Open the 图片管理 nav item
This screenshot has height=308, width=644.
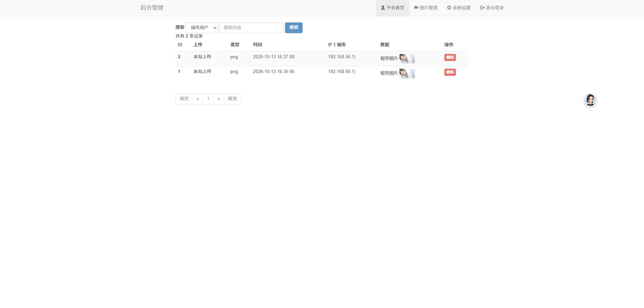click(x=426, y=8)
